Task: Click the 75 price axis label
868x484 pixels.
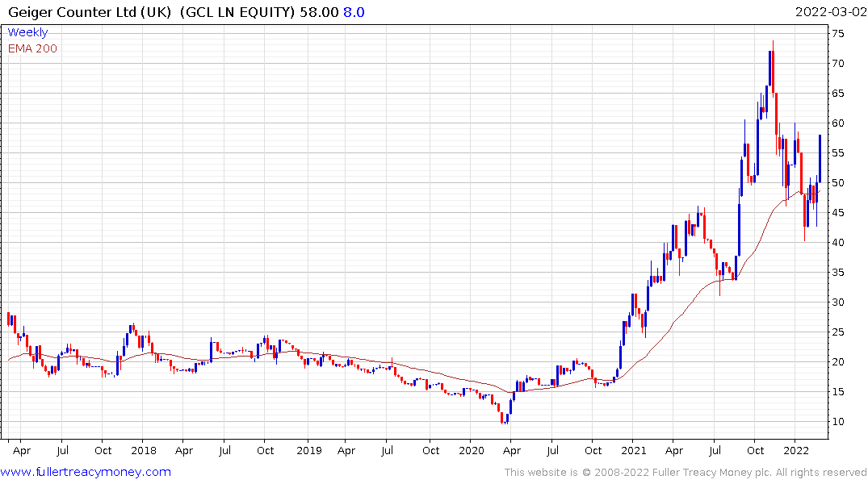Action: [x=840, y=33]
